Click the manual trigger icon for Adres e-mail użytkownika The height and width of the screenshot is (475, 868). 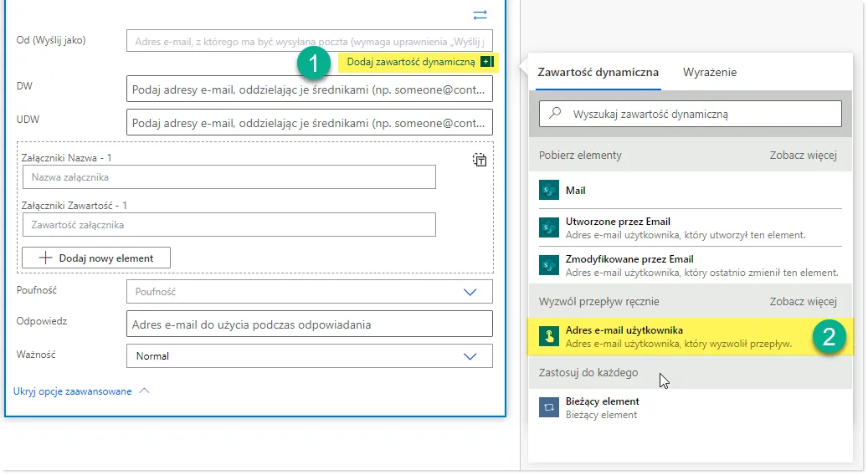tap(549, 336)
